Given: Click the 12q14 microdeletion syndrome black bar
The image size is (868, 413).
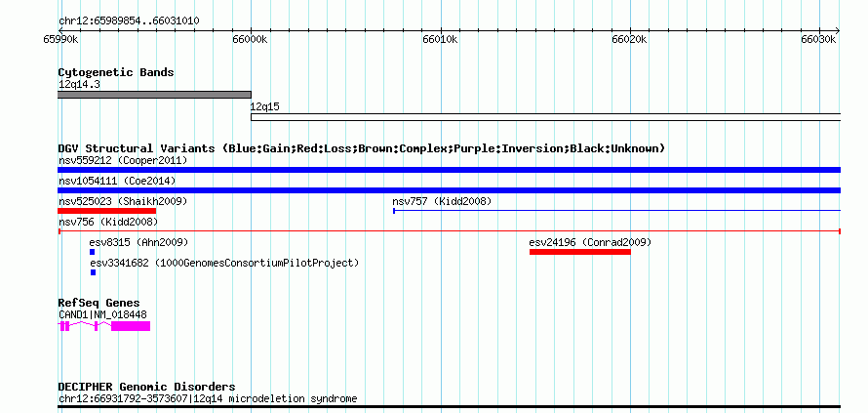Looking at the screenshot, I should point(449,407).
